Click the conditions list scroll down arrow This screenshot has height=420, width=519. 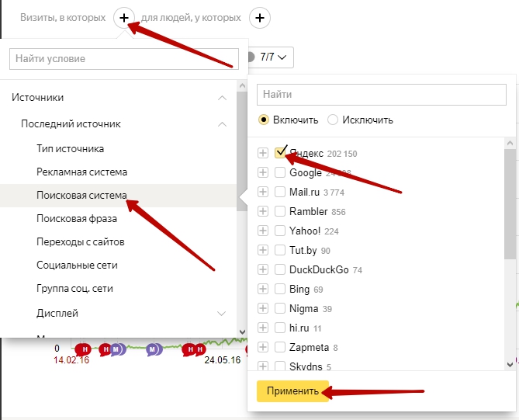tap(242, 331)
